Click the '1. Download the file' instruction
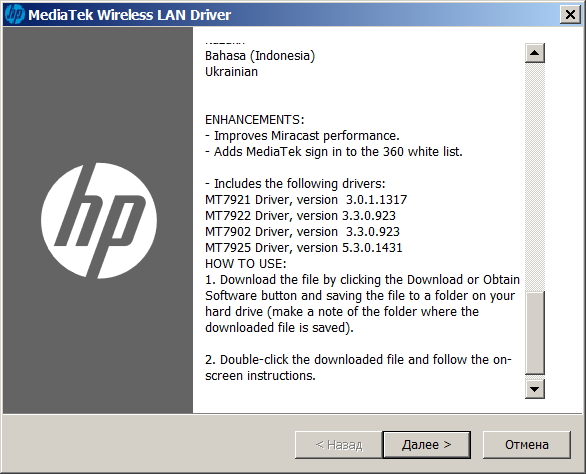This screenshot has height=474, width=586. coord(363,304)
